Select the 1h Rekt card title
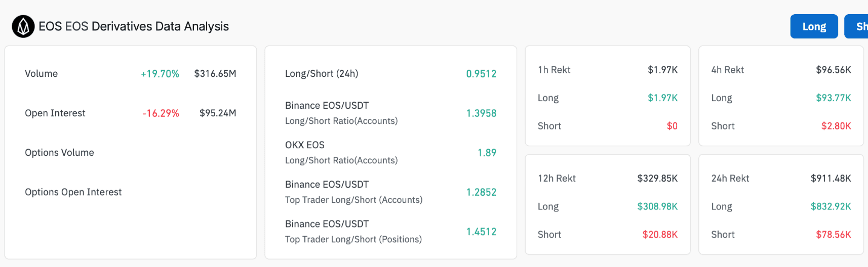 [x=554, y=70]
